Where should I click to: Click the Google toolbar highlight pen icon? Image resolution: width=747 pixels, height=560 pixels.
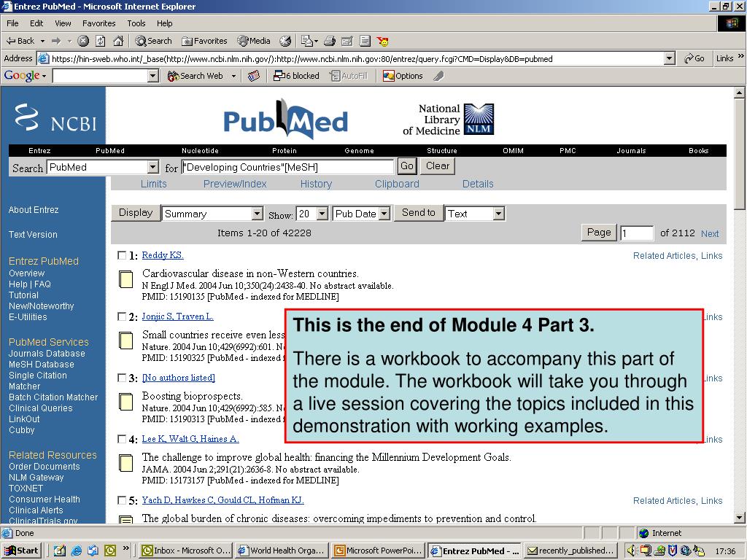(x=438, y=76)
